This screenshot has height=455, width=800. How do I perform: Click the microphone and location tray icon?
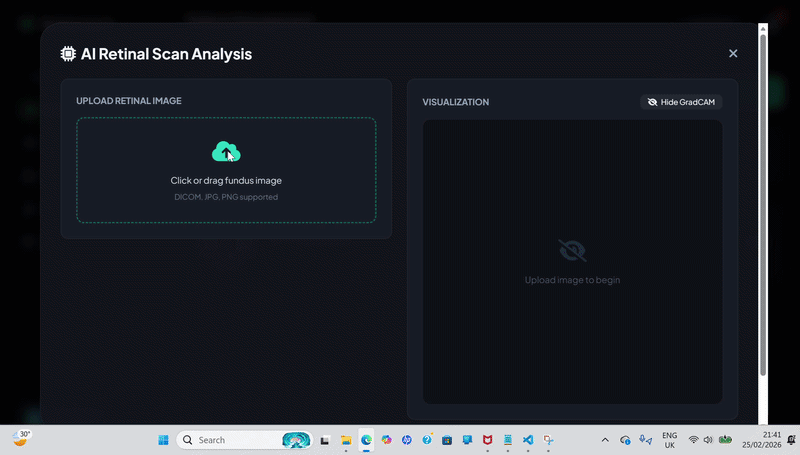[645, 440]
